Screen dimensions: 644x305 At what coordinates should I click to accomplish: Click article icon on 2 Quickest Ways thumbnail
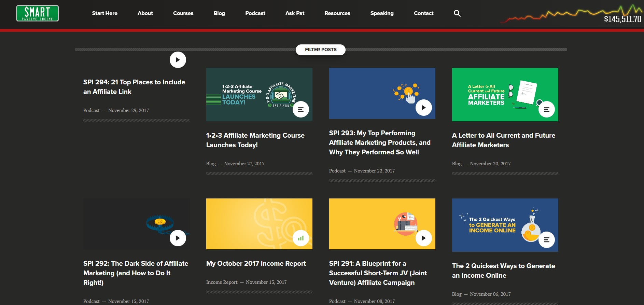(547, 240)
